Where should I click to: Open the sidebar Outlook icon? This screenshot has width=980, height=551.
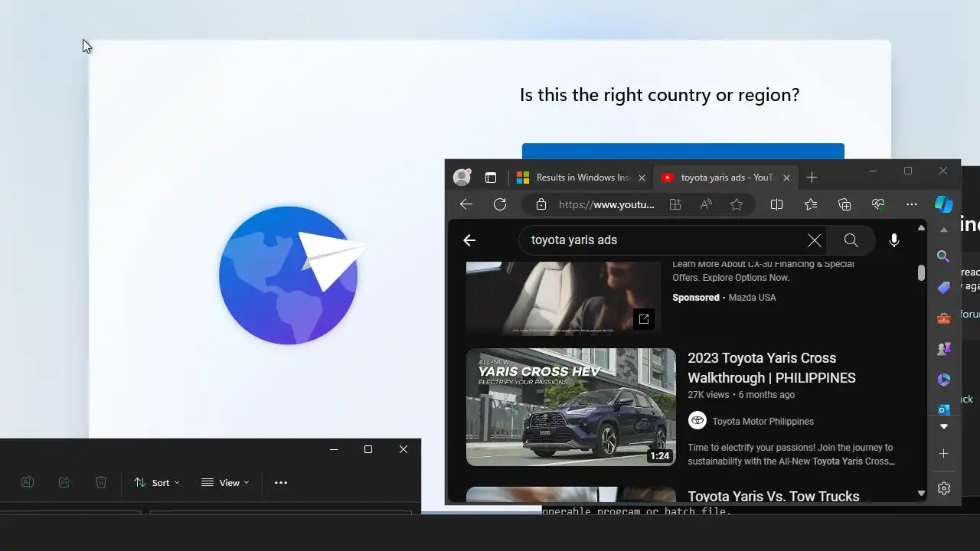click(944, 409)
